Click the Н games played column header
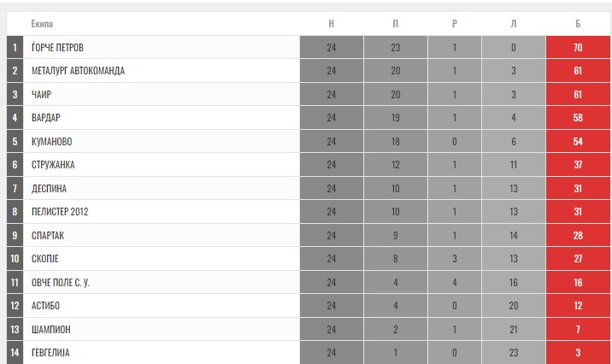 [331, 24]
